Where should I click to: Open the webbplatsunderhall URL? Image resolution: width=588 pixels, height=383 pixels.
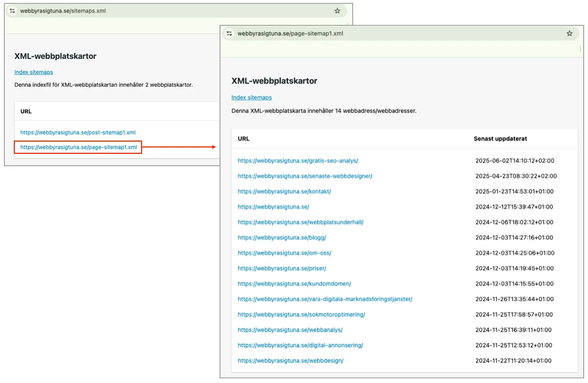point(301,222)
